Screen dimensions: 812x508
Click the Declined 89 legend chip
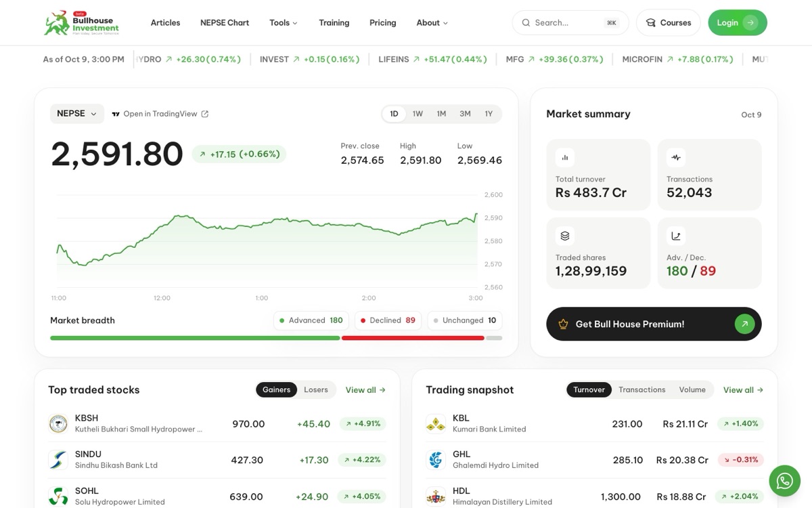(388, 320)
